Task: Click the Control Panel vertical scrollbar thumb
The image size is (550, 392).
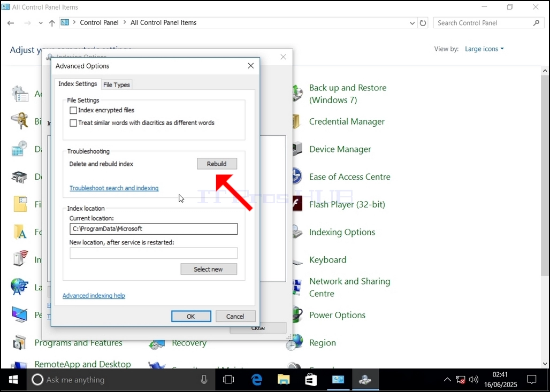Action: click(x=545, y=175)
